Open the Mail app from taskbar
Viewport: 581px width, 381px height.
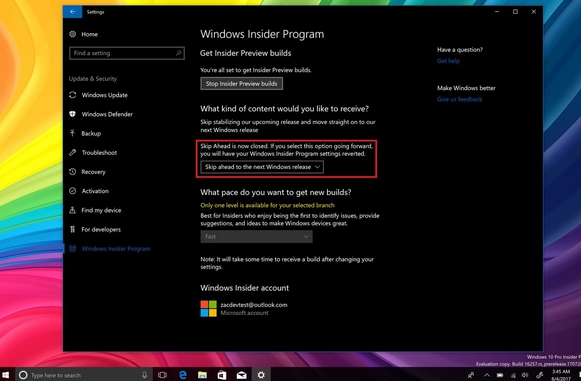[242, 375]
